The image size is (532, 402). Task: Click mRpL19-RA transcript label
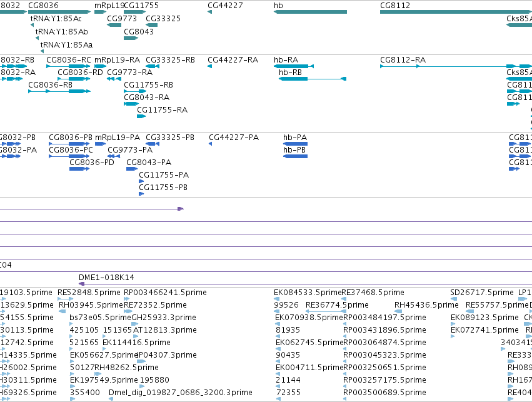[117, 60]
